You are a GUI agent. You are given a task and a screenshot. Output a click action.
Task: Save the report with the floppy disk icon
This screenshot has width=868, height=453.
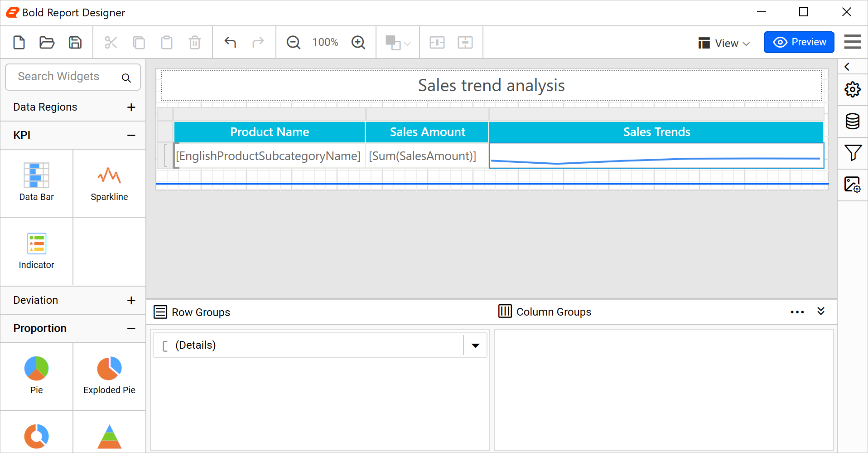pyautogui.click(x=75, y=42)
